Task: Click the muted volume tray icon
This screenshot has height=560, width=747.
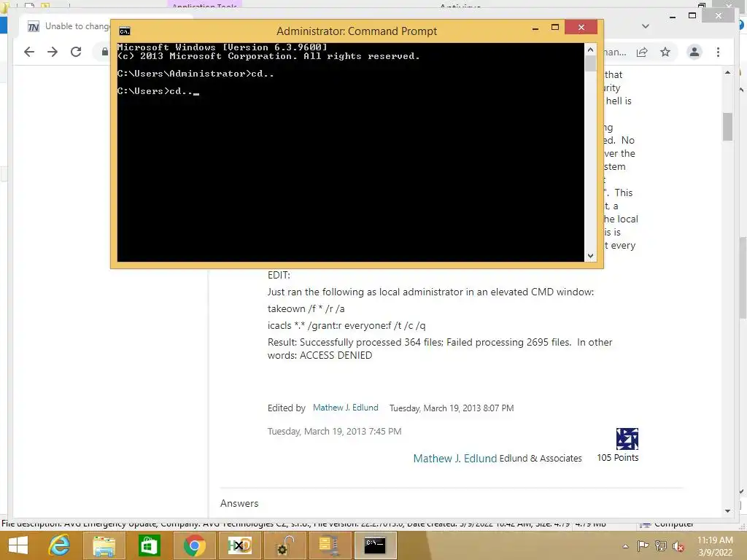Action: pyautogui.click(x=678, y=546)
